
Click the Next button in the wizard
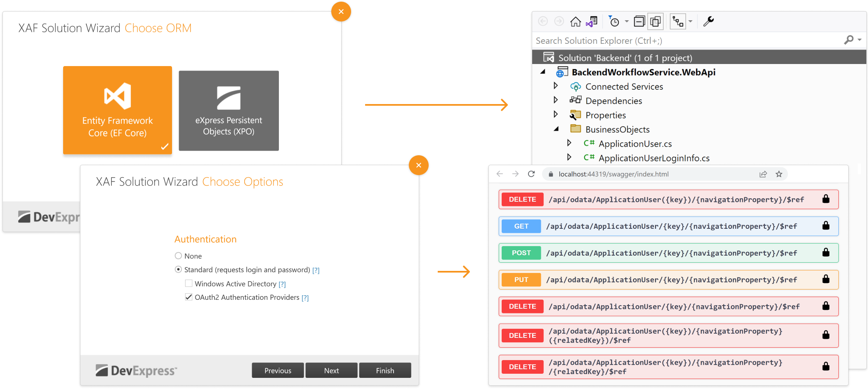(x=331, y=370)
